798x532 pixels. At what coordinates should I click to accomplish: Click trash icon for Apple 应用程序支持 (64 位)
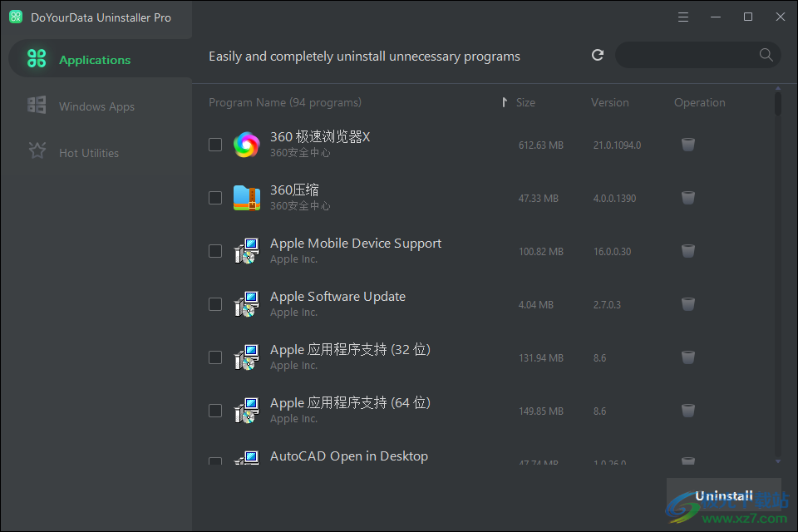pos(688,411)
